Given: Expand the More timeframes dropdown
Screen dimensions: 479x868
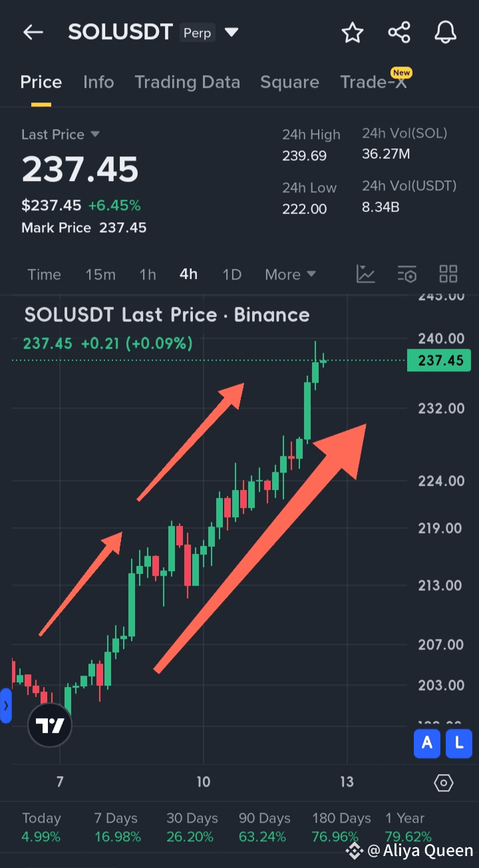Looking at the screenshot, I should (290, 274).
